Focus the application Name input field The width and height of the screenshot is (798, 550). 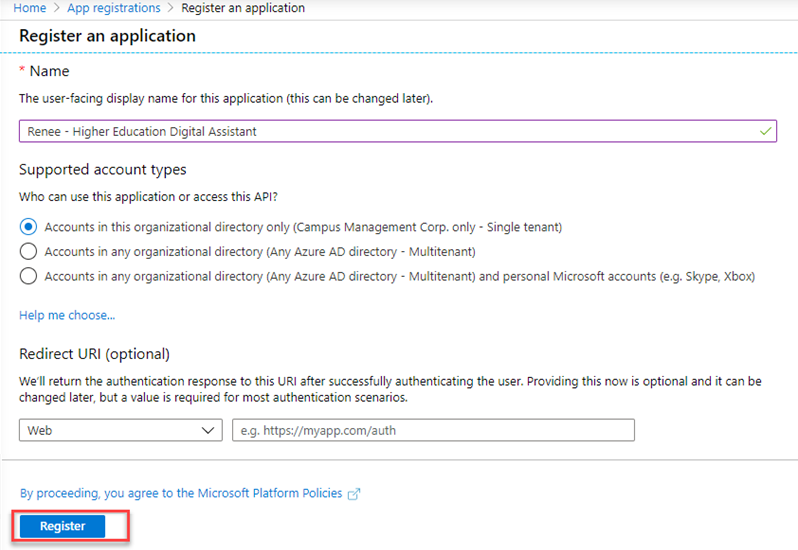[397, 131]
